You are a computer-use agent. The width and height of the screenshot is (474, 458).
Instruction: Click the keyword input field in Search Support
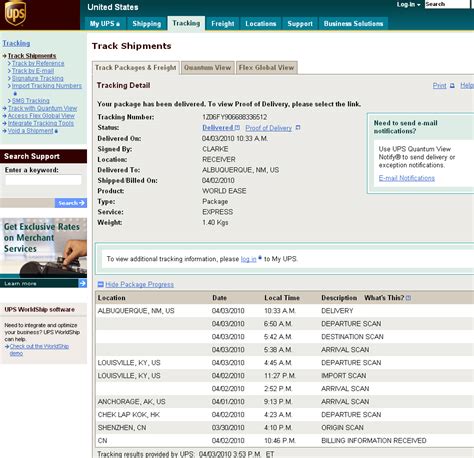43,180
